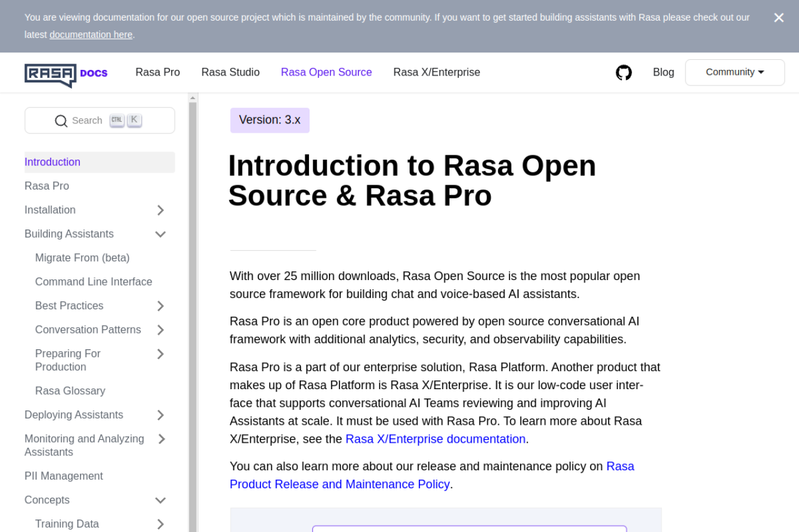799x532 pixels.
Task: Collapse the Building Assistants section
Action: click(x=160, y=234)
